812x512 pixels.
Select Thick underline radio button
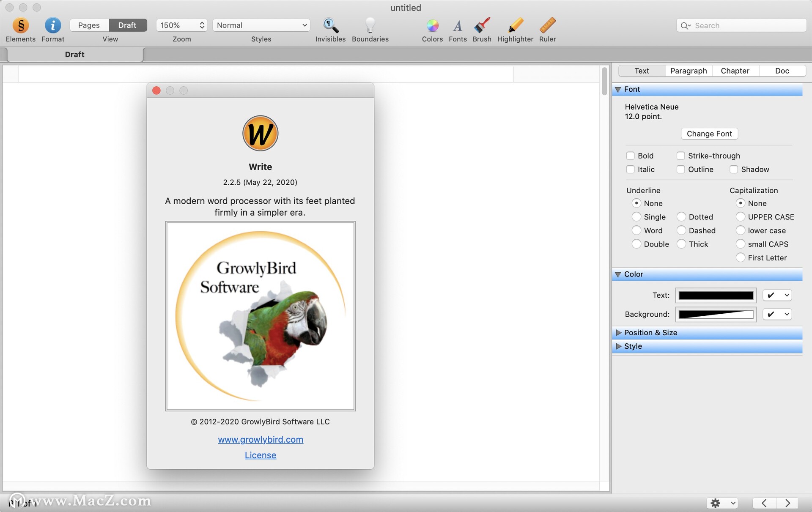tap(681, 244)
